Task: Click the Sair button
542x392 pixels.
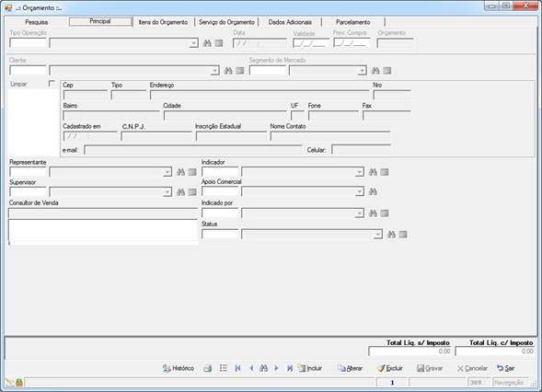Action: click(506, 368)
